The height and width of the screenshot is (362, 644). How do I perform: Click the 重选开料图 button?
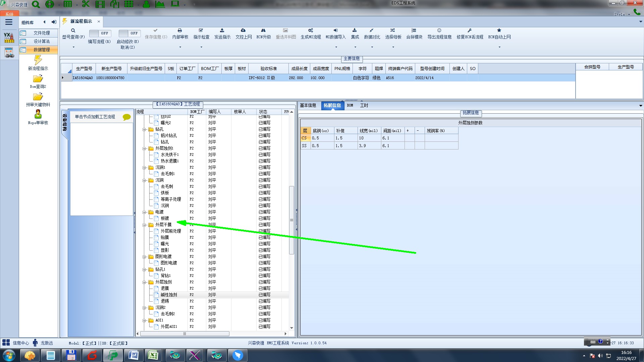pos(286,34)
